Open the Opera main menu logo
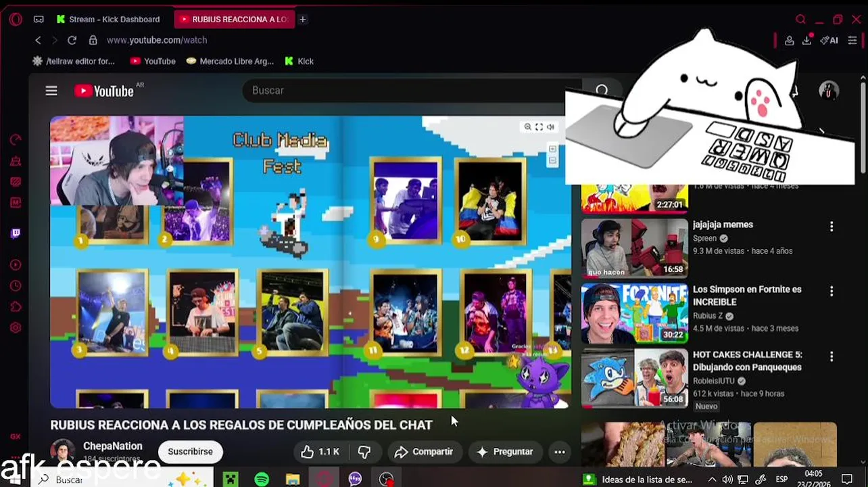 16,19
